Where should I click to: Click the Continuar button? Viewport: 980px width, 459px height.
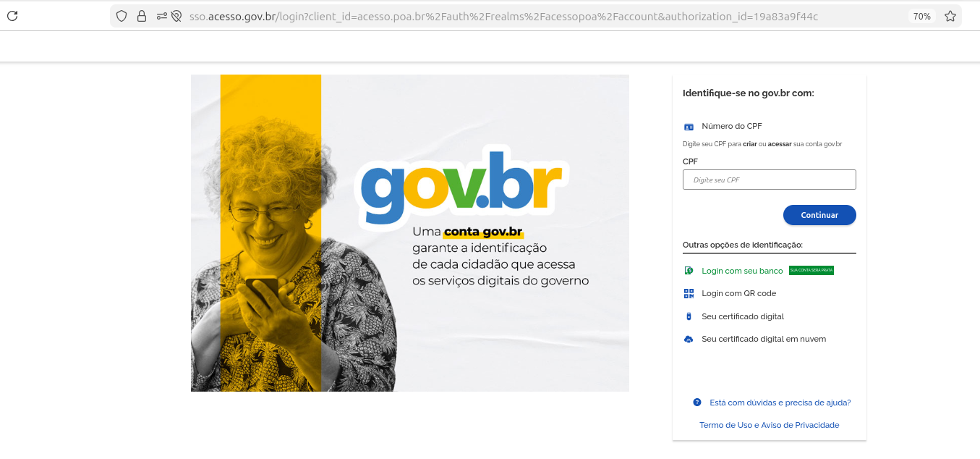point(819,215)
